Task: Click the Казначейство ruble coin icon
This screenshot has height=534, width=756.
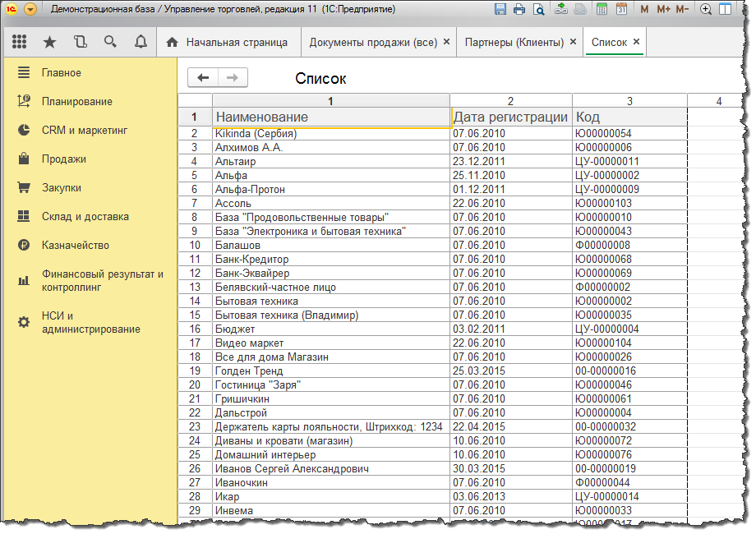Action: coord(24,245)
